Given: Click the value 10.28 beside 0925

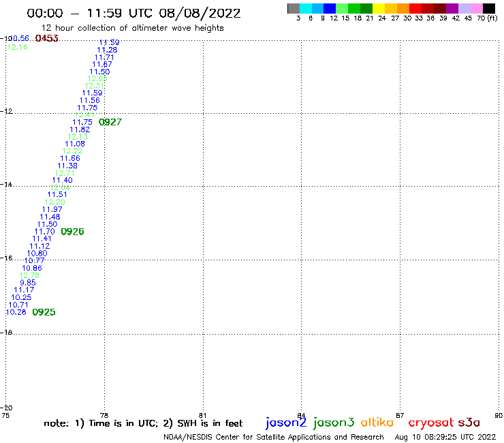Looking at the screenshot, I should (x=16, y=312).
